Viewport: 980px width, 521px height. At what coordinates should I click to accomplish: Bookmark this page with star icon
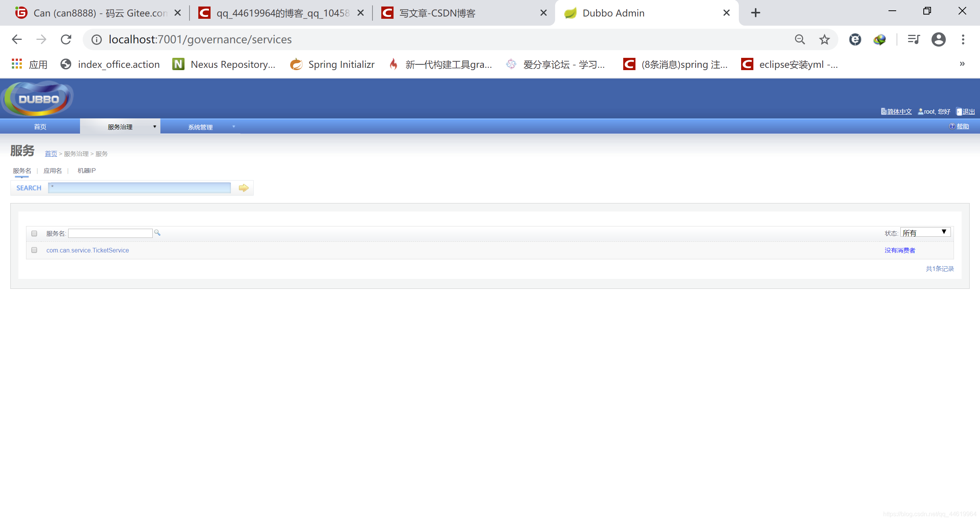coord(824,39)
